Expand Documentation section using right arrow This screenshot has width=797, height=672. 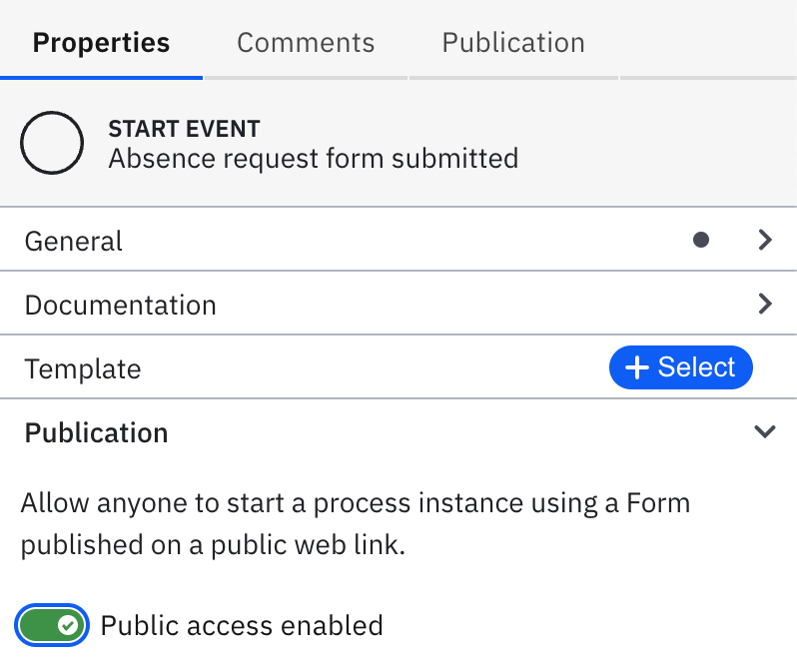pos(765,304)
